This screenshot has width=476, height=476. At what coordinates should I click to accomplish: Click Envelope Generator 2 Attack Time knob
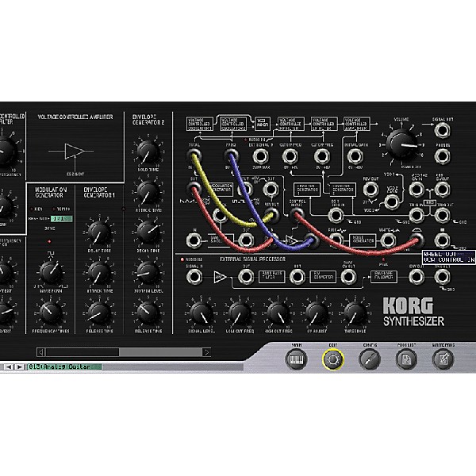[x=148, y=193]
